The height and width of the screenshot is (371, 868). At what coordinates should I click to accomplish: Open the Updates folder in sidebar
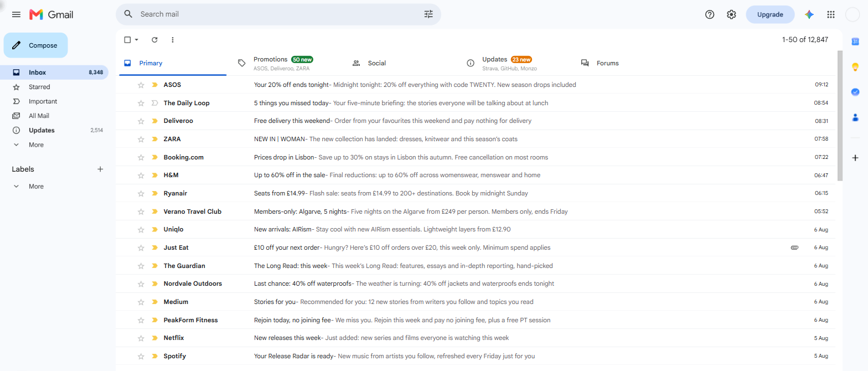54,130
